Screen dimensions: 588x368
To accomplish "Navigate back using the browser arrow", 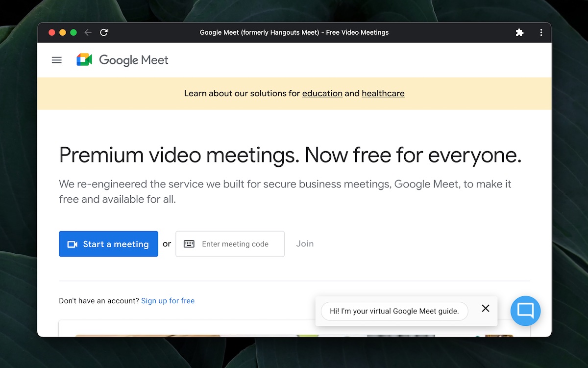I will (x=88, y=32).
